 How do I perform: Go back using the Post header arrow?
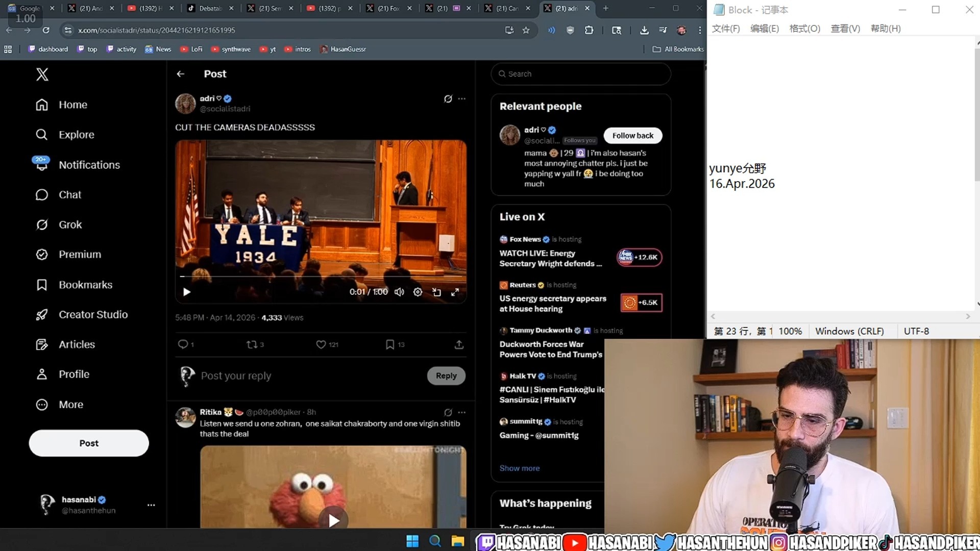pos(181,74)
